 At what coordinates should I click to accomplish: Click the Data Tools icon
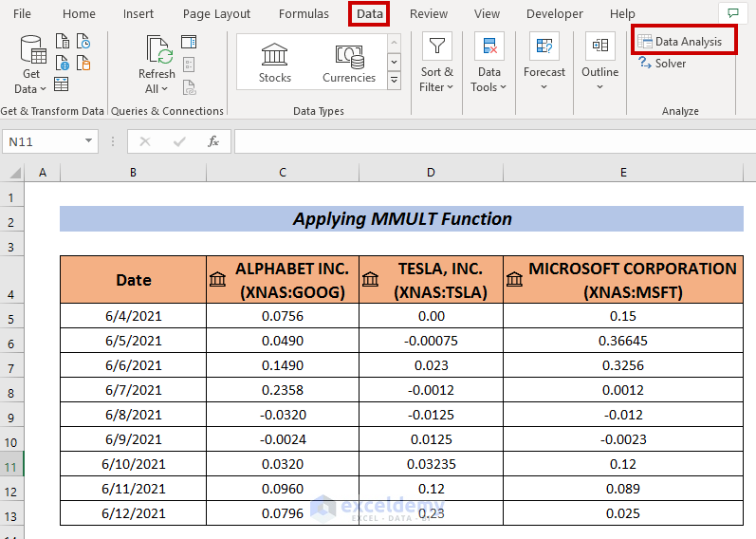tap(489, 46)
